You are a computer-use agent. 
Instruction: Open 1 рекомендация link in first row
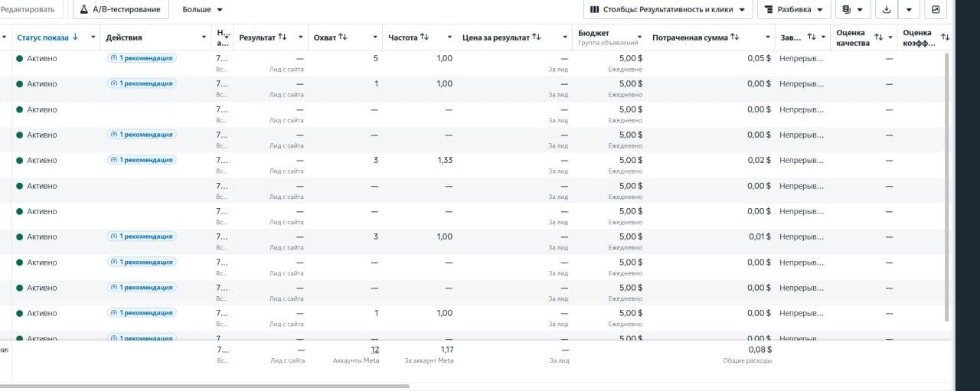click(142, 58)
